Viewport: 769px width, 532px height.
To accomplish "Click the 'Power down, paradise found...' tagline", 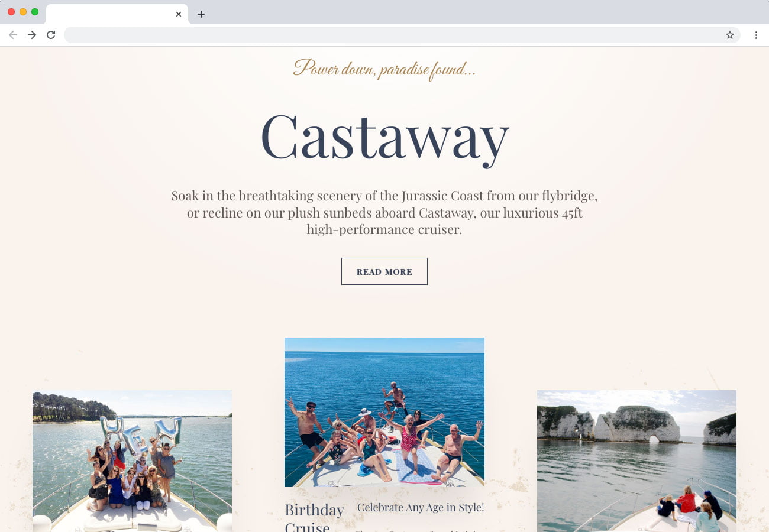I will (x=384, y=69).
